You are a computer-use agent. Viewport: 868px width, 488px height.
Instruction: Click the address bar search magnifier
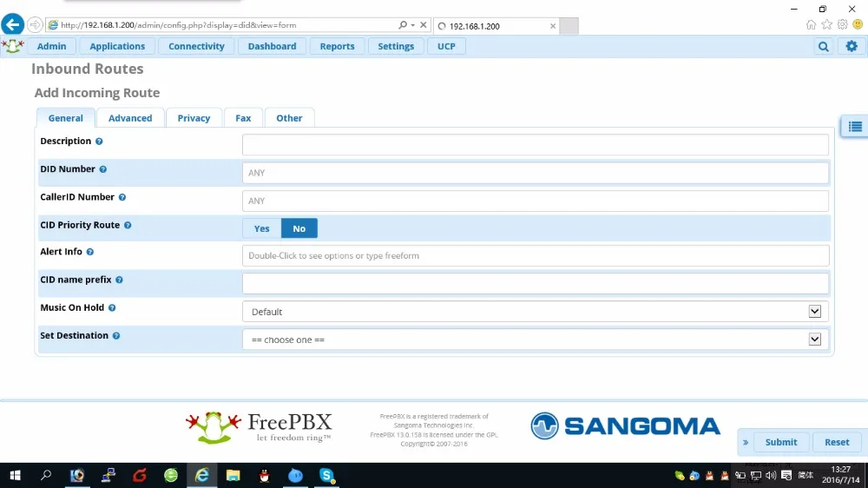(x=403, y=25)
